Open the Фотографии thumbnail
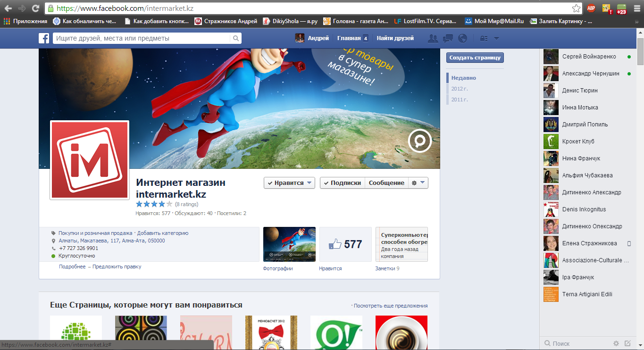Screen dimensions: 644x350 [289, 244]
